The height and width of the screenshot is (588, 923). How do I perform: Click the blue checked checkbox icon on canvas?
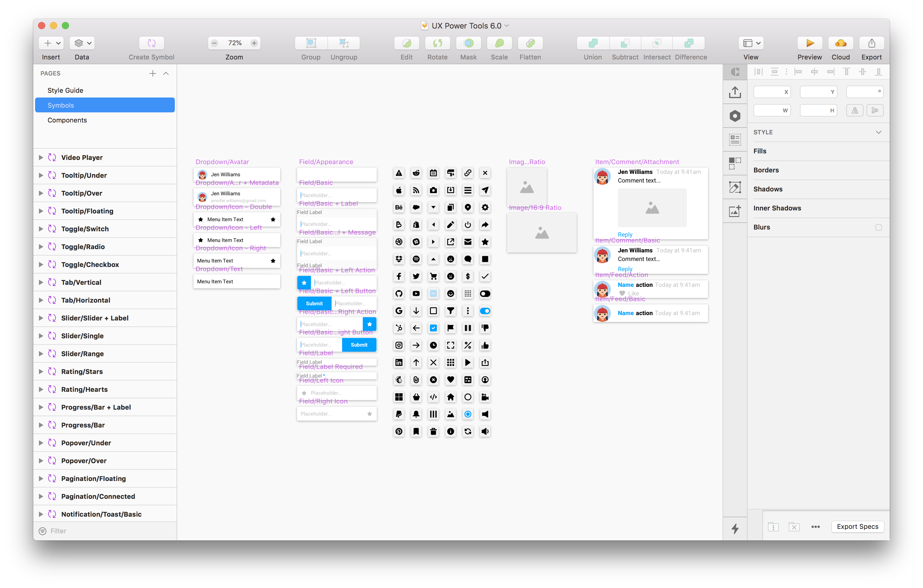tap(433, 328)
